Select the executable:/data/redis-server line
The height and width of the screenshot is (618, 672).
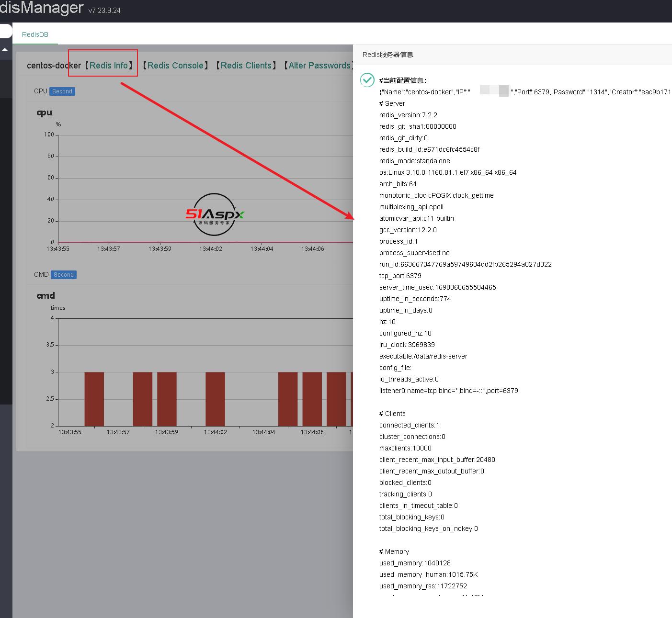pyautogui.click(x=423, y=356)
